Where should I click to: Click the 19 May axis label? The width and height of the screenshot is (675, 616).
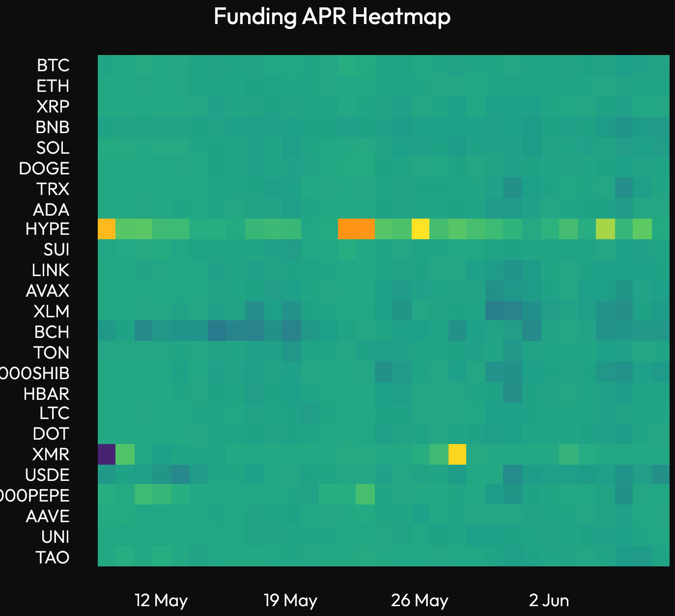pyautogui.click(x=290, y=600)
